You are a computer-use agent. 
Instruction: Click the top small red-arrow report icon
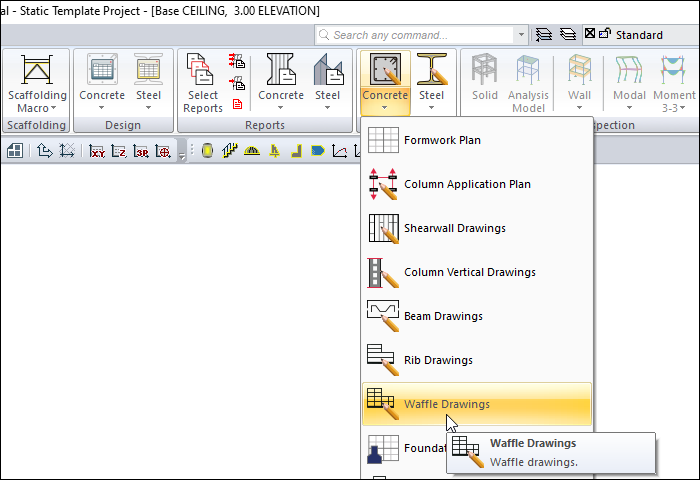click(x=237, y=60)
